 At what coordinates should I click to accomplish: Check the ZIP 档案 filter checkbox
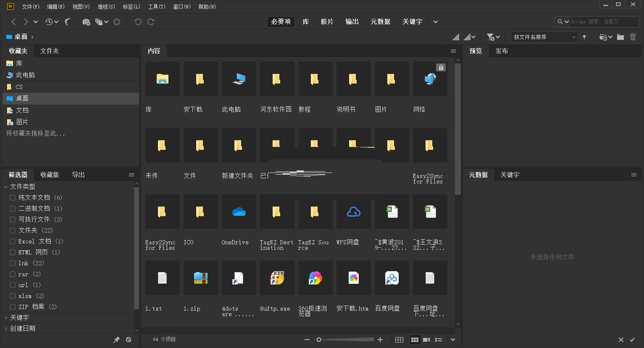pos(13,307)
